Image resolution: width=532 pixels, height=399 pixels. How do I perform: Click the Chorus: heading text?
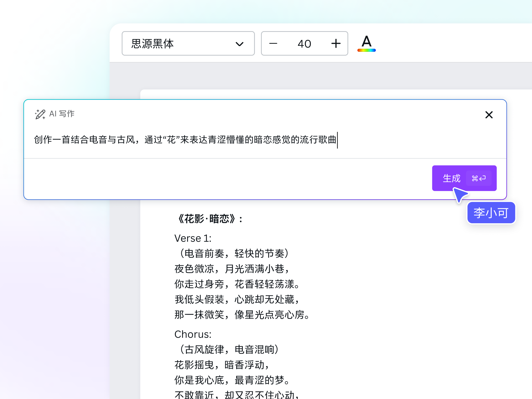pos(193,334)
